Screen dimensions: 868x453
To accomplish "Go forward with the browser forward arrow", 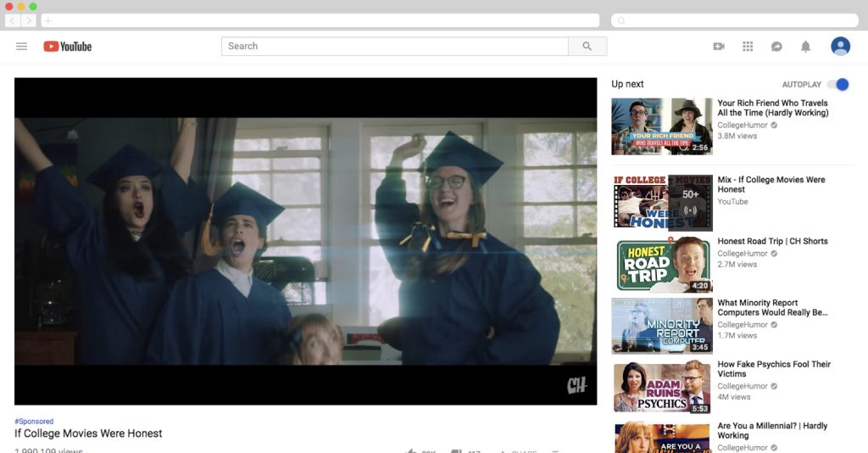I will (29, 20).
